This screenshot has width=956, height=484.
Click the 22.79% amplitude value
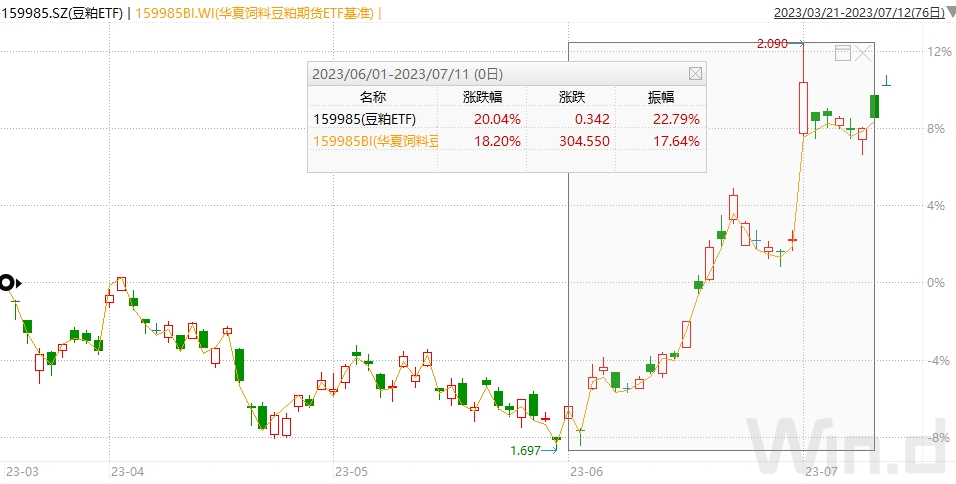(676, 119)
